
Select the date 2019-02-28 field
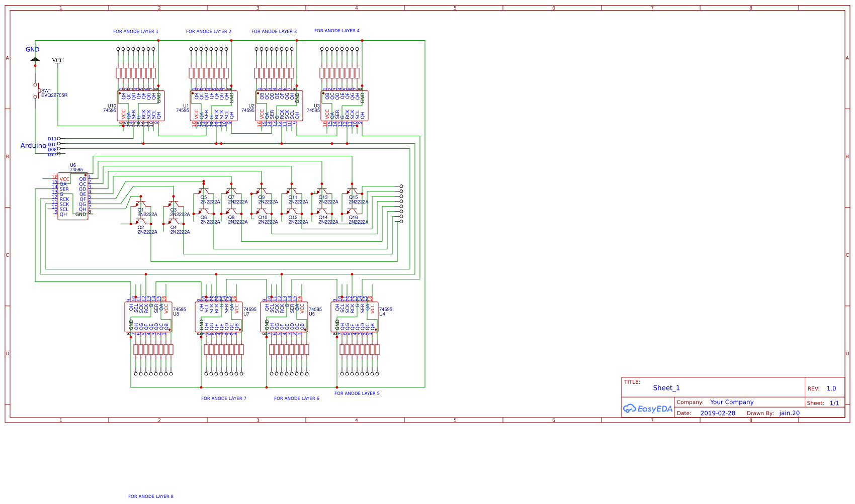[x=717, y=414]
